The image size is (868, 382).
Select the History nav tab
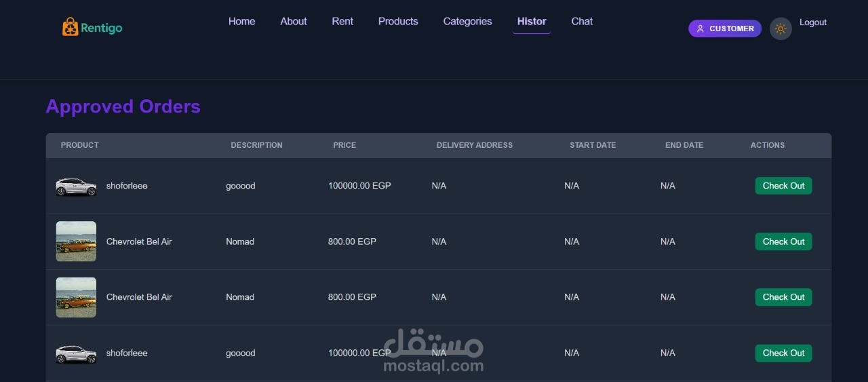(x=532, y=22)
